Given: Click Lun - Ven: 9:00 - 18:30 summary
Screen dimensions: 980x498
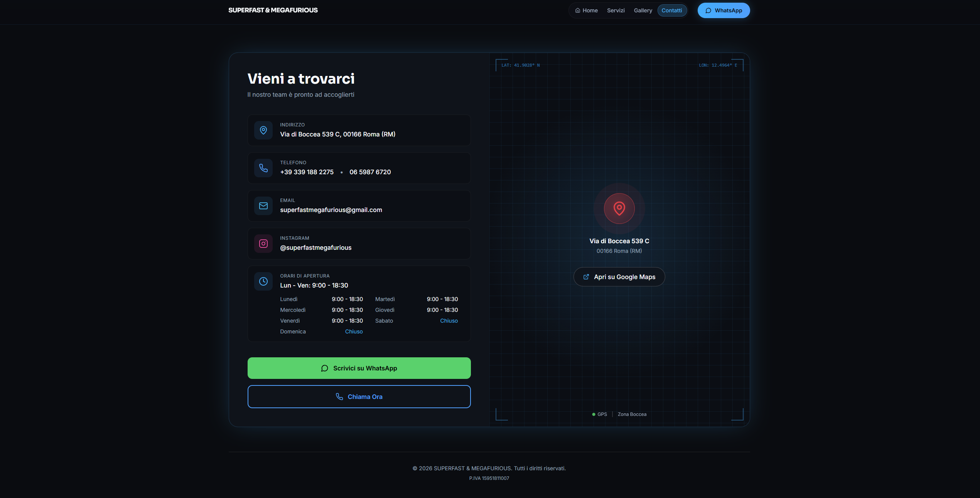Looking at the screenshot, I should (x=314, y=285).
